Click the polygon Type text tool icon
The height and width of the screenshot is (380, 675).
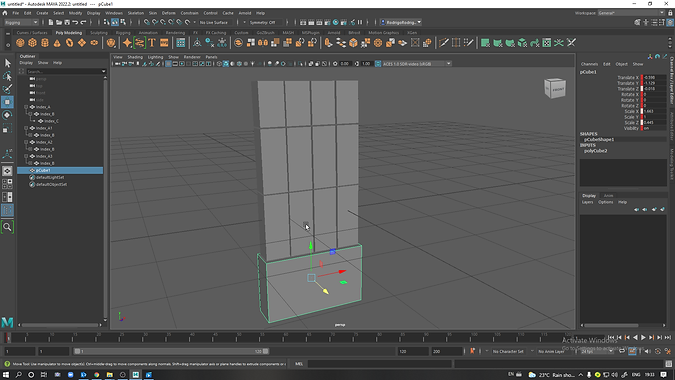(x=152, y=43)
